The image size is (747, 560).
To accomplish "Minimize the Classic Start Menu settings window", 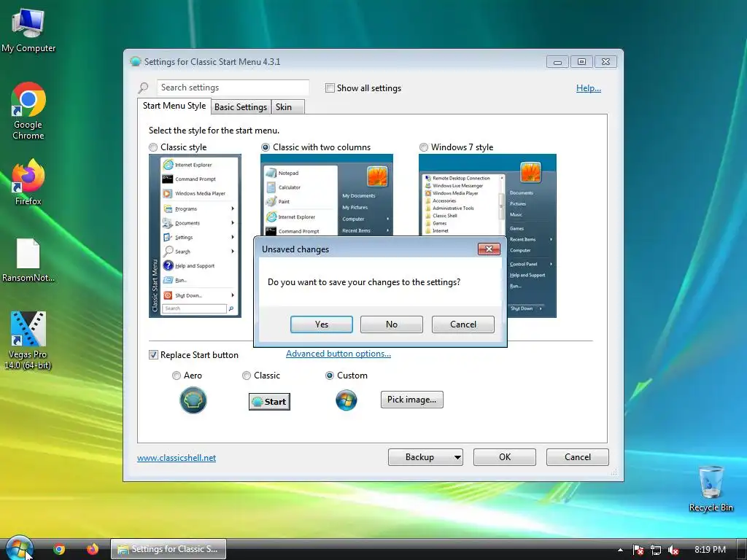I will [557, 62].
